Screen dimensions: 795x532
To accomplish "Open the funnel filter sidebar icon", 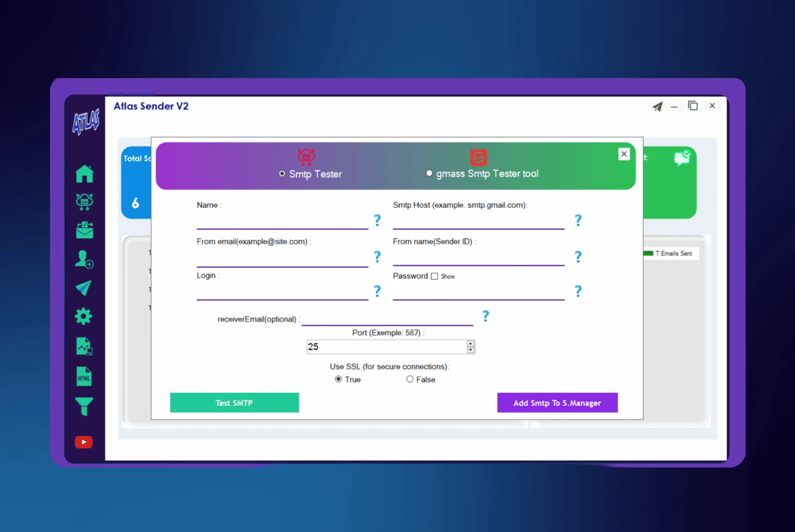I will 84,406.
